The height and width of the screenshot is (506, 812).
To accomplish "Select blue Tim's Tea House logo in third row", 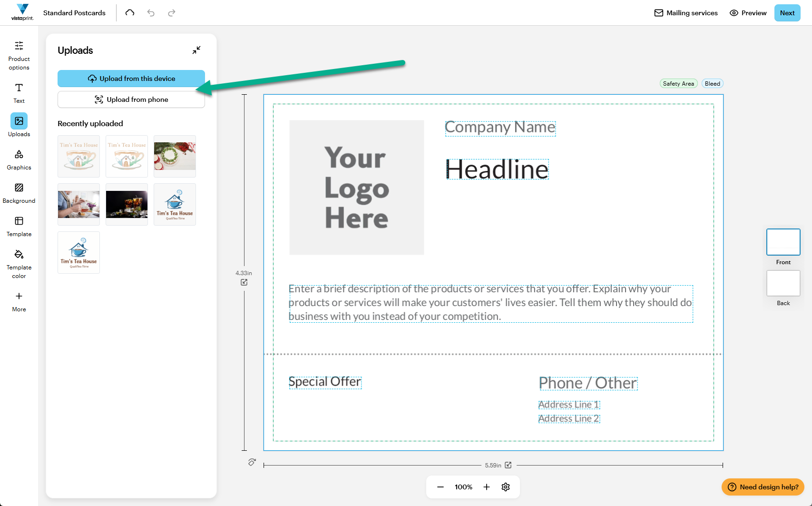I will pos(79,252).
